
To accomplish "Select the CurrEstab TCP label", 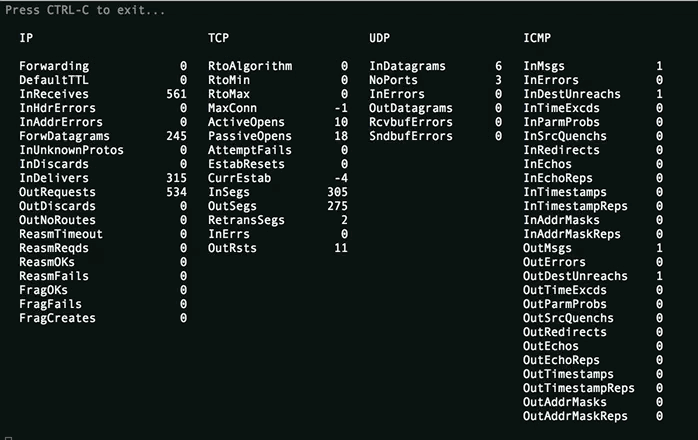I will click(239, 178).
